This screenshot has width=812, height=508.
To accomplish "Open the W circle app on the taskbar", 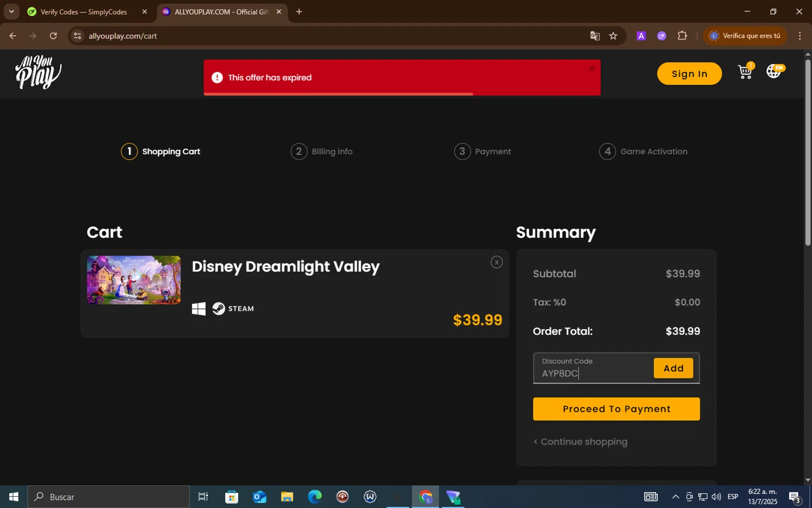I will click(370, 497).
